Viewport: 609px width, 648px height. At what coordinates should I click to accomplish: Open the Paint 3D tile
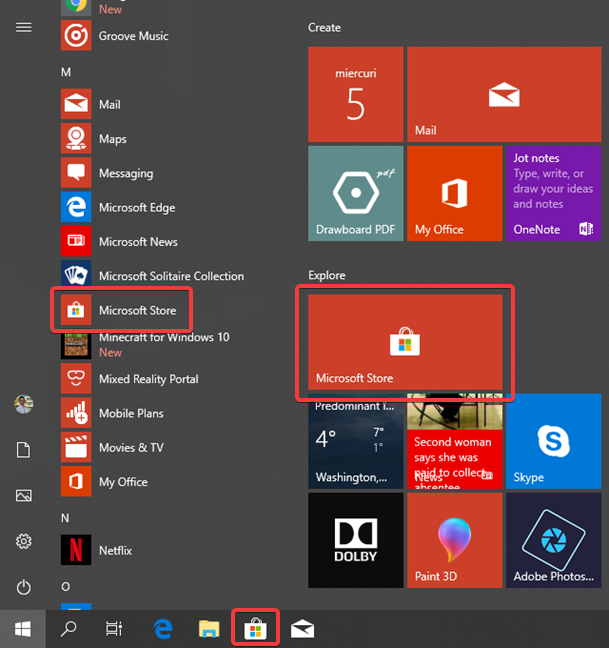pos(454,540)
